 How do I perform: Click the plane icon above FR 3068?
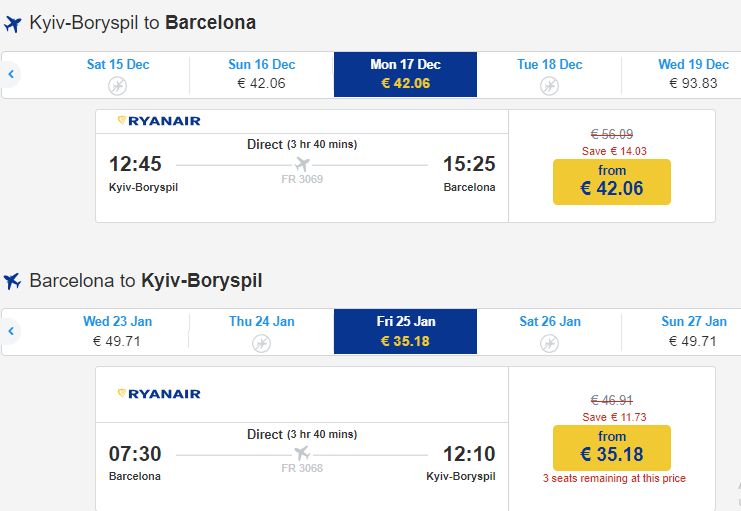tap(302, 454)
